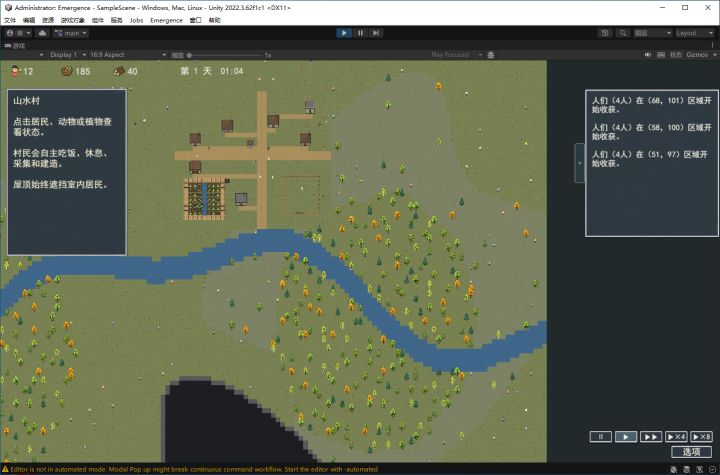Toggle the Gizmos button
The height and width of the screenshot is (475, 720).
(697, 55)
